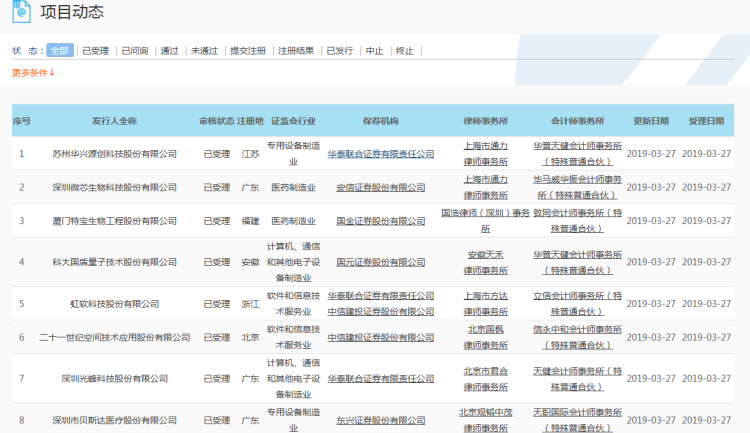Viewport: 750px width, 433px height.
Task: Open 国金证券股份有限公司 sponsor link
Action: click(x=380, y=221)
